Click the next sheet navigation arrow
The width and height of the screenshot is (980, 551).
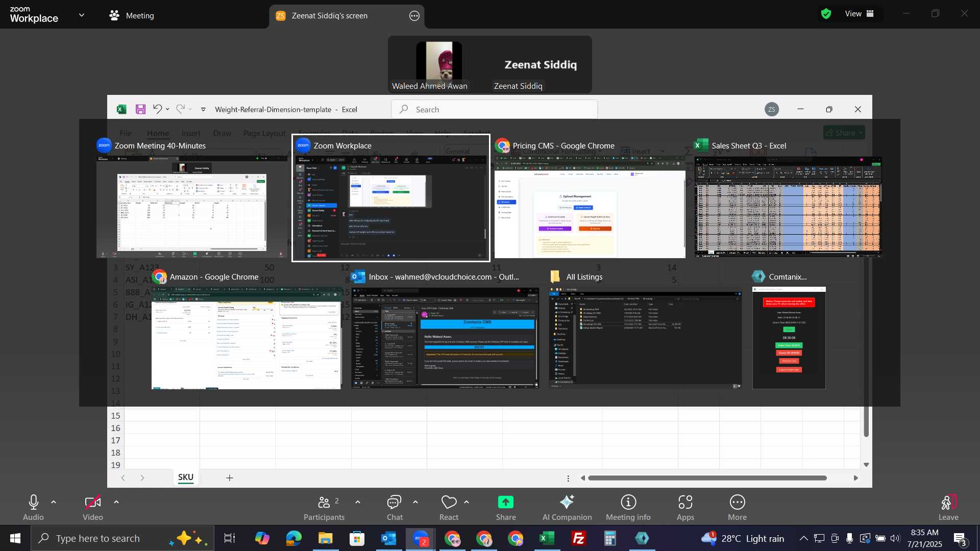click(142, 478)
